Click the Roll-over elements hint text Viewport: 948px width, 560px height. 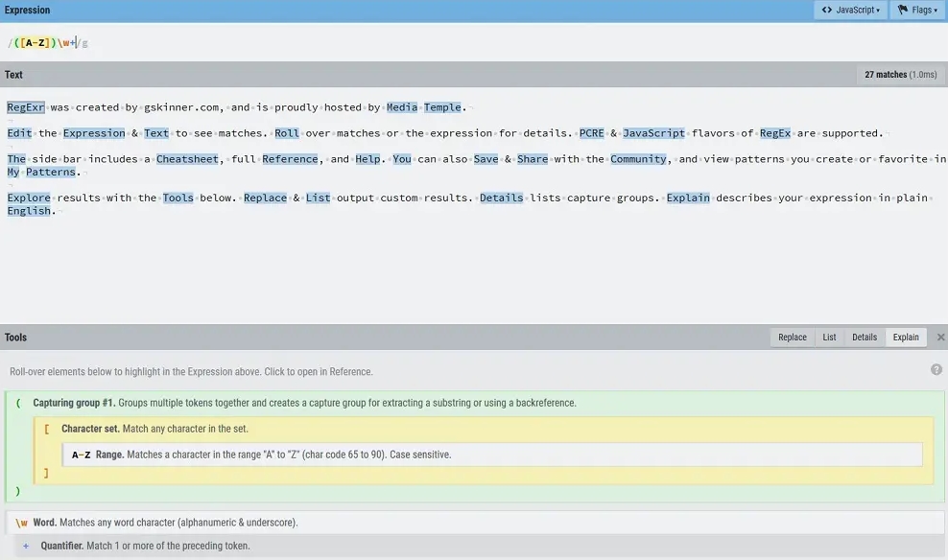(x=191, y=371)
